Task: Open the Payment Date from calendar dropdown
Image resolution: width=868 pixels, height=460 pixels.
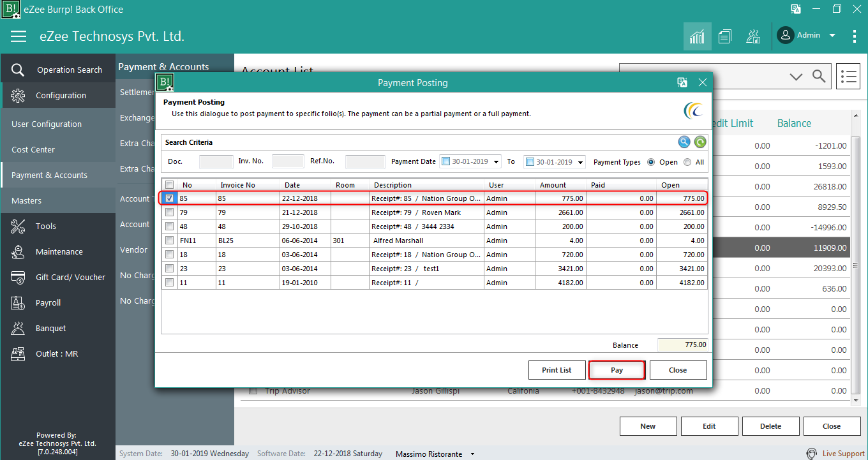Action: [495, 162]
